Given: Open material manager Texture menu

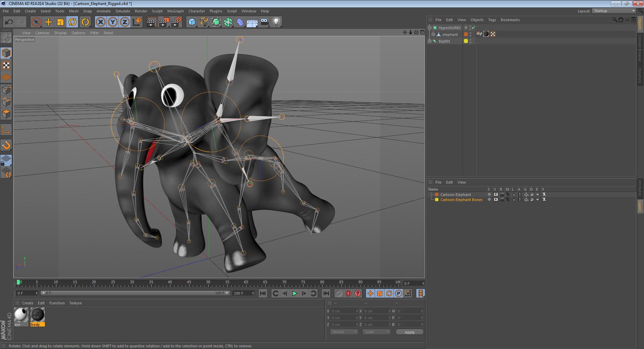Looking at the screenshot, I should pos(75,303).
